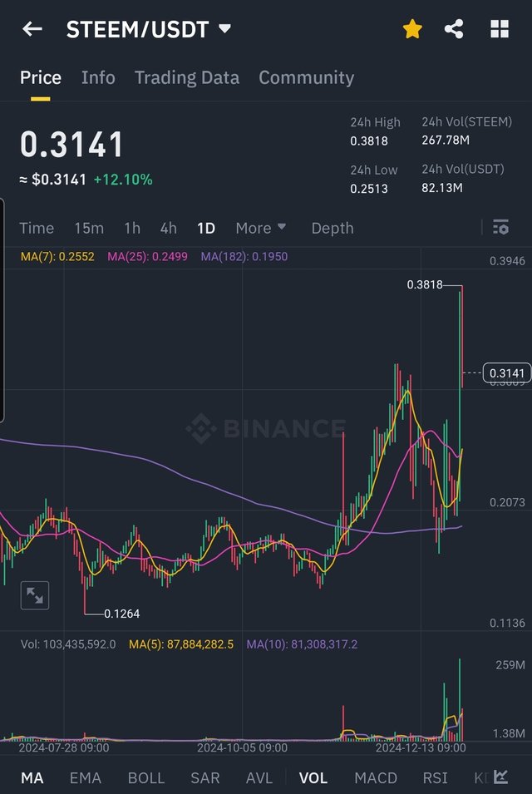This screenshot has width=532, height=794.
Task: Click the 0.1264 low price marker
Action: pos(122,614)
